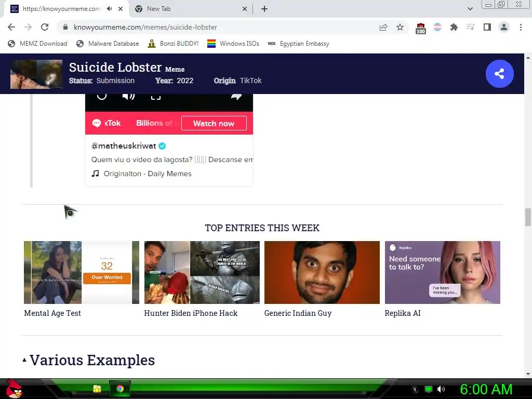Open the Chrome three-dot menu

[x=521, y=27]
